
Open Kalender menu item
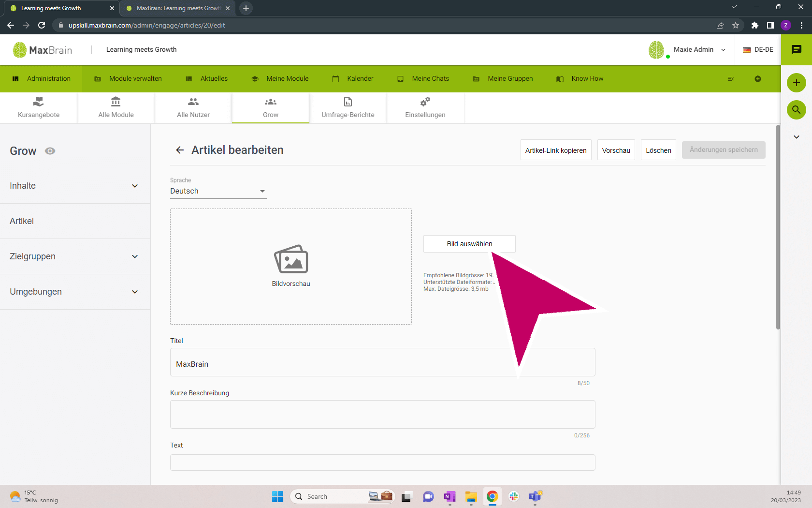(x=353, y=79)
